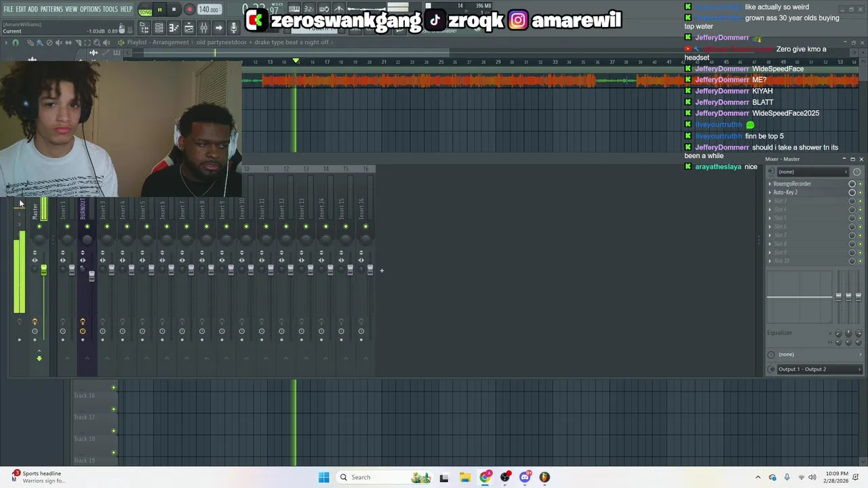868x488 pixels.
Task: Click the Insert 5 volume fader
Action: pos(151,270)
